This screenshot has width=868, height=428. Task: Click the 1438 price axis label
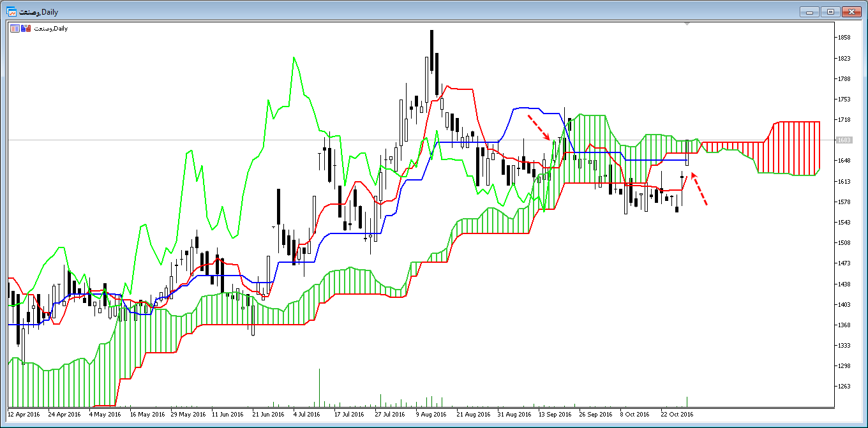[x=844, y=284]
